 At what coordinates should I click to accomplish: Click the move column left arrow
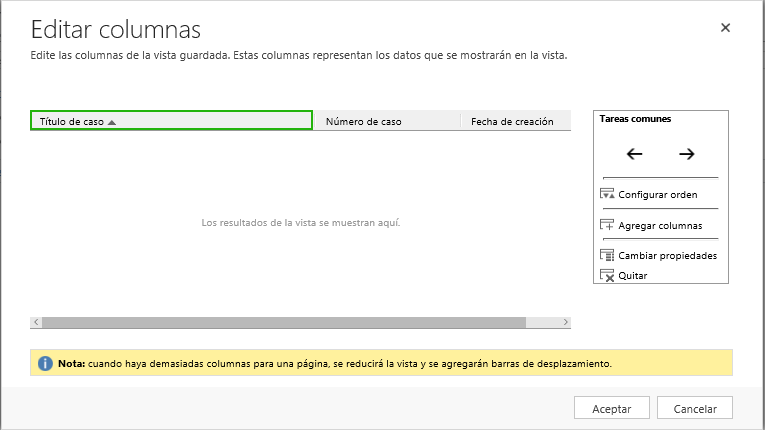[634, 154]
